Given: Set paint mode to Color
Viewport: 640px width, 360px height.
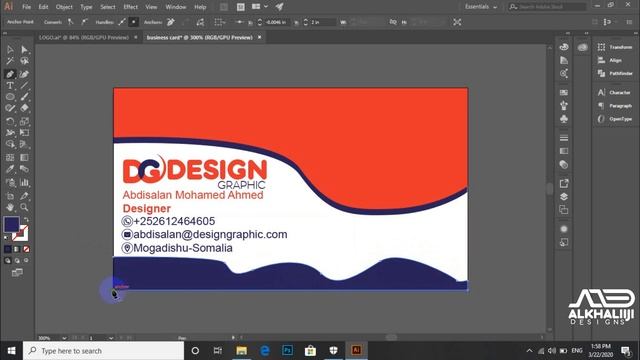Looking at the screenshot, I should click(x=8, y=249).
